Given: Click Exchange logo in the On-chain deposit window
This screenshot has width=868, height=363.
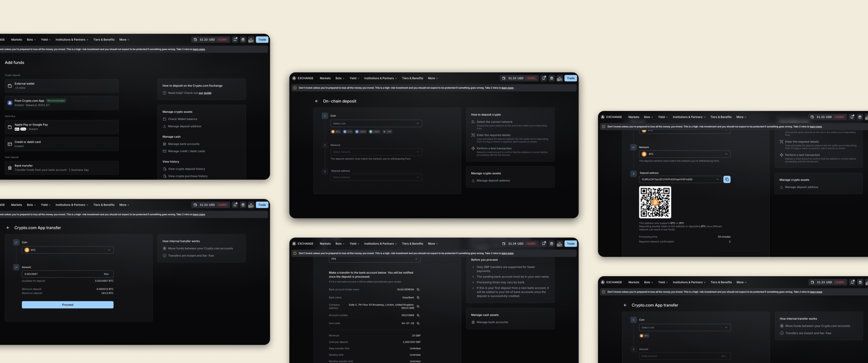Looking at the screenshot, I should 303,78.
